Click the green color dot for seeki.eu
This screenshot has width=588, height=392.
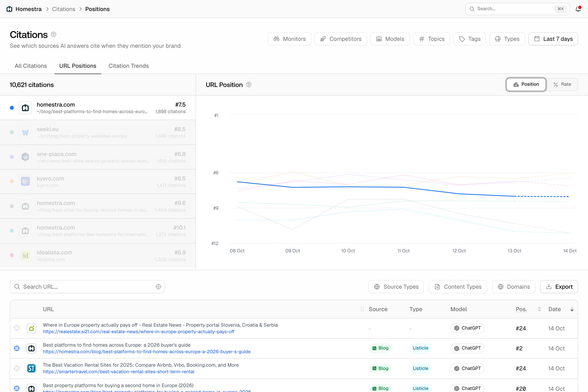pyautogui.click(x=12, y=132)
